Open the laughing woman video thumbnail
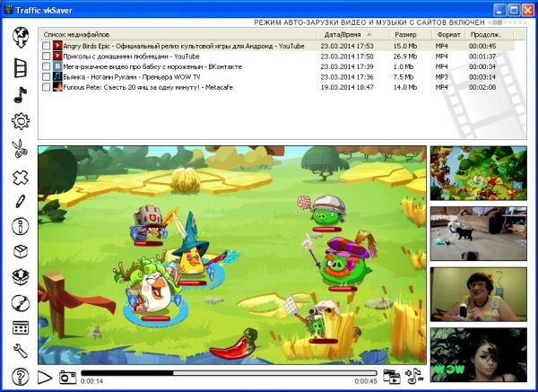538x392 pixels. pos(479,294)
